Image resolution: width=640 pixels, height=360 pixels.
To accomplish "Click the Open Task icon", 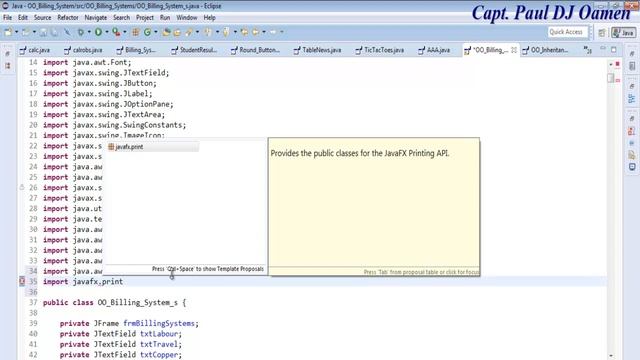I will 177,32.
